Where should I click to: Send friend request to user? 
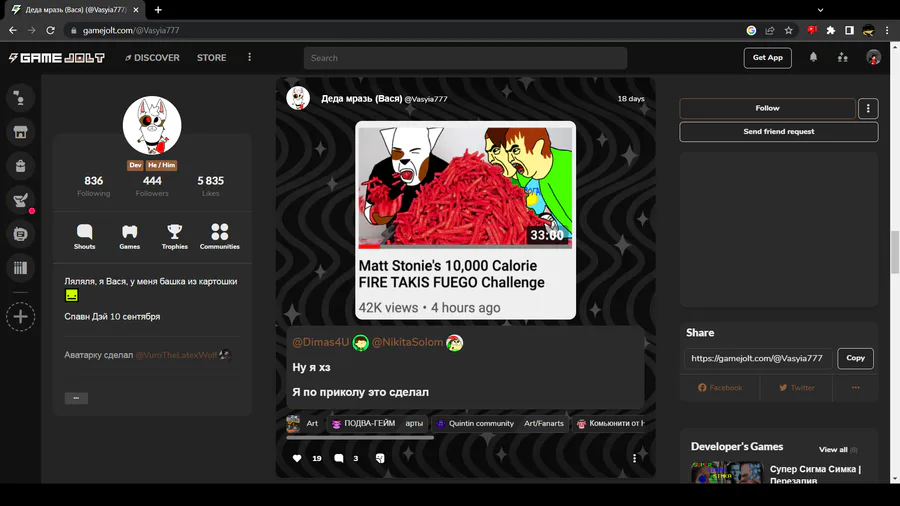click(778, 132)
